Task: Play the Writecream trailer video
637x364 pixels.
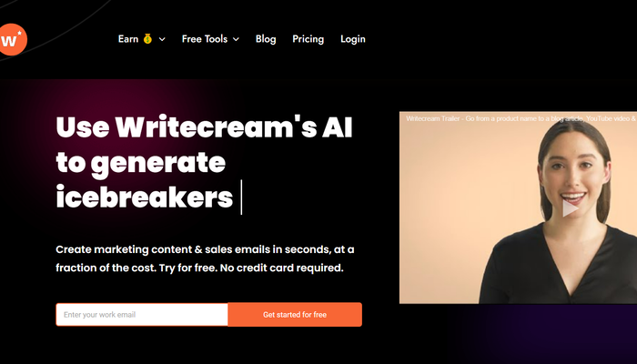Action: click(x=570, y=208)
